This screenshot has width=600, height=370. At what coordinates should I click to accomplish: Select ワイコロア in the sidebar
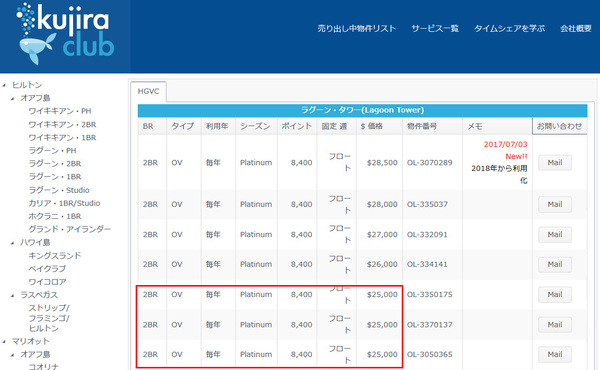[x=47, y=282]
